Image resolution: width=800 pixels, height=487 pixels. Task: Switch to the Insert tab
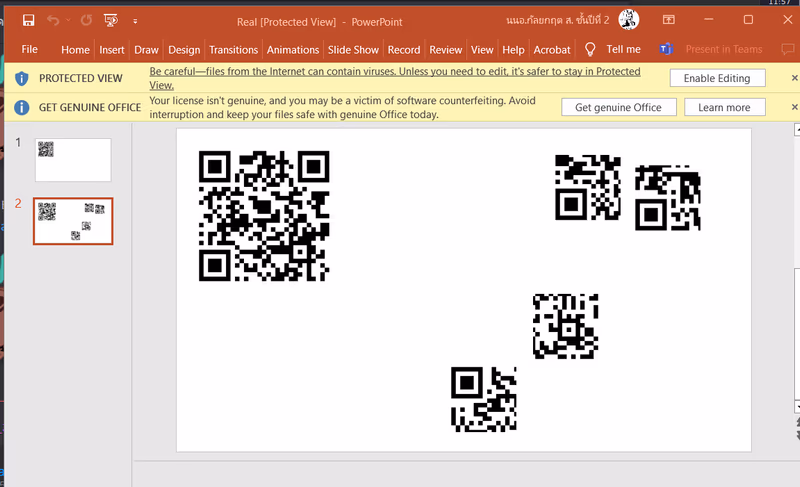tap(112, 49)
